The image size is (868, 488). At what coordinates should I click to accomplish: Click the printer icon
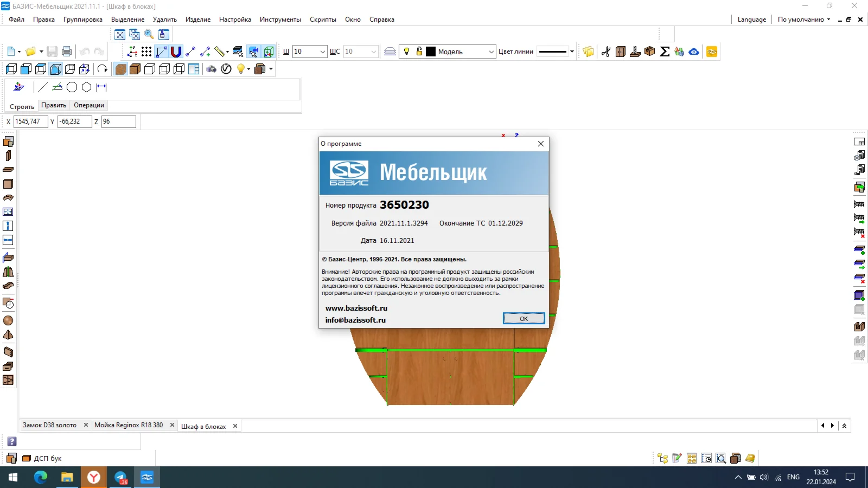67,52
